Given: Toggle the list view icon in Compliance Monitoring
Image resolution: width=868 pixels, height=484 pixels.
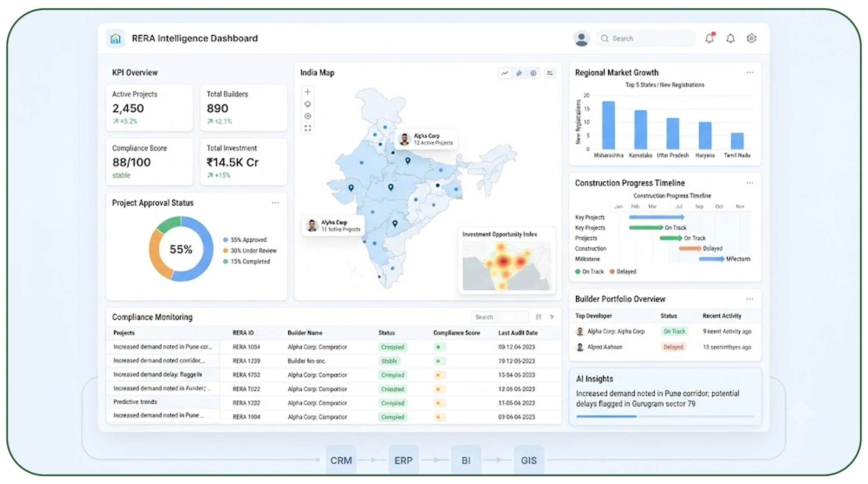Looking at the screenshot, I should (x=538, y=317).
